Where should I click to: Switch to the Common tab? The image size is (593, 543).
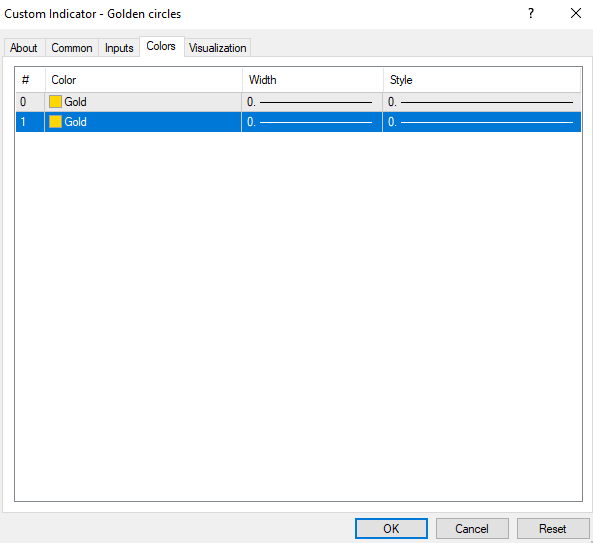[x=72, y=48]
